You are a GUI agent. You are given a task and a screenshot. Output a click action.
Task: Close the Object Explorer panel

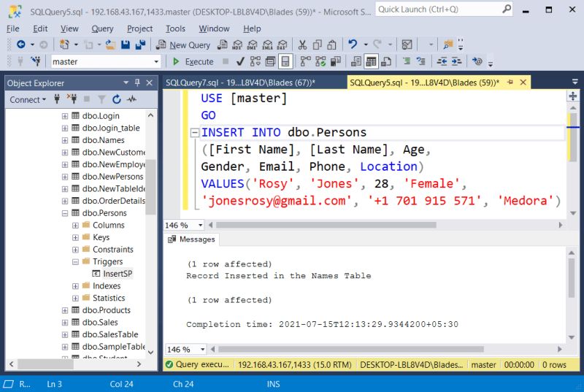150,82
